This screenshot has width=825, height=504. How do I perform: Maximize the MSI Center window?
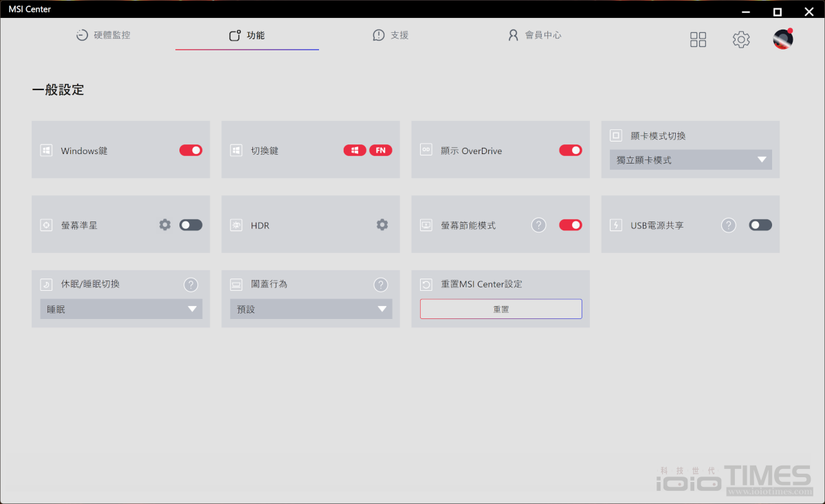(777, 12)
